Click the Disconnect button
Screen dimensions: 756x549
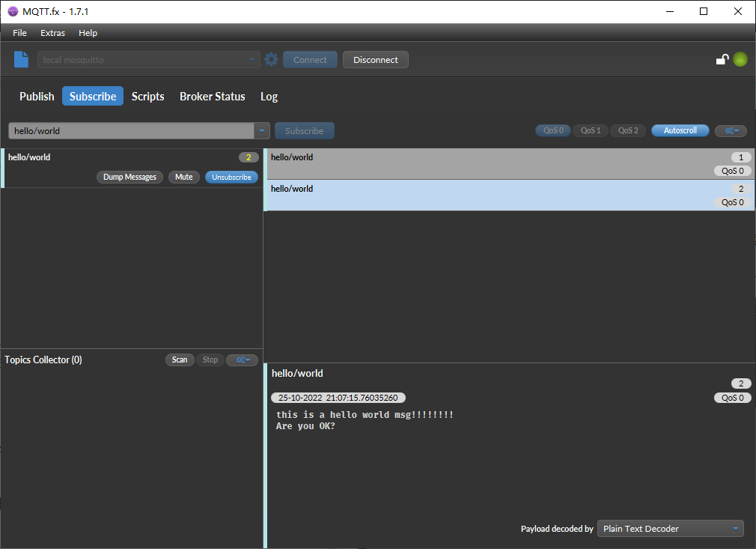coord(376,60)
